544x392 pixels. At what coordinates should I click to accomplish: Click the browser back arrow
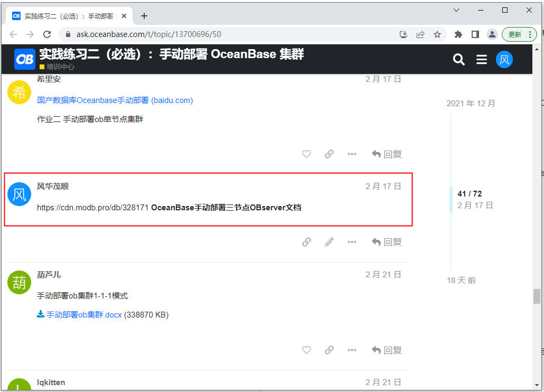[13, 34]
